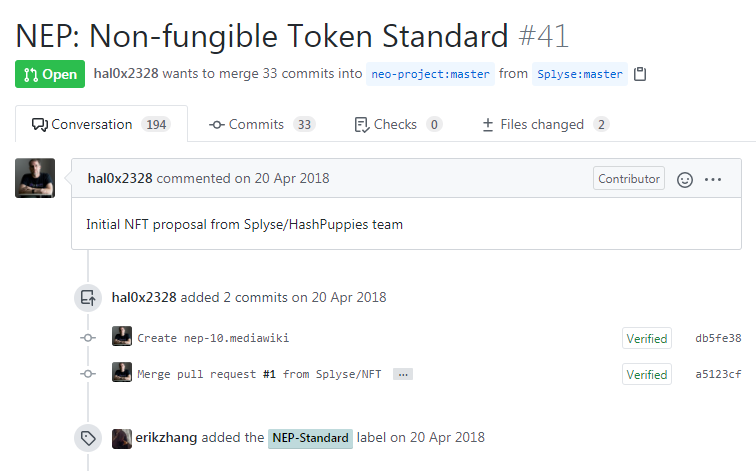The height and width of the screenshot is (471, 756).
Task: Open the neo-project:master base branch link
Action: [x=430, y=74]
